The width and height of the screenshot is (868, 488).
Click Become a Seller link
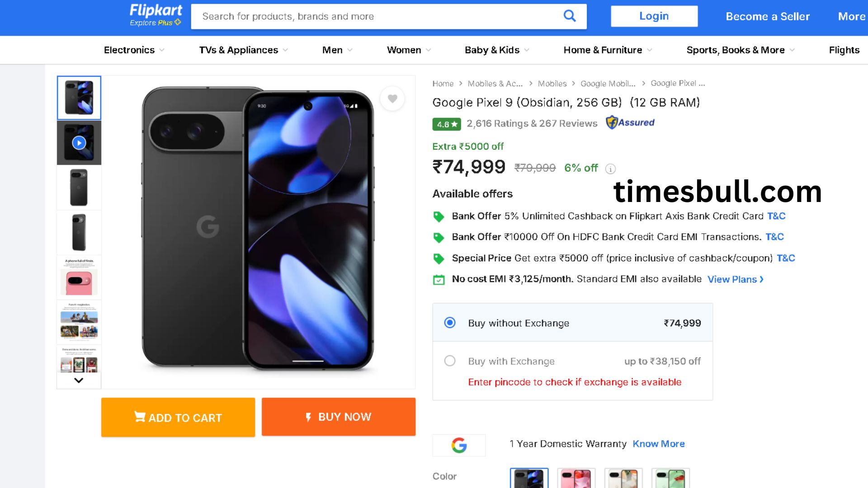click(768, 16)
